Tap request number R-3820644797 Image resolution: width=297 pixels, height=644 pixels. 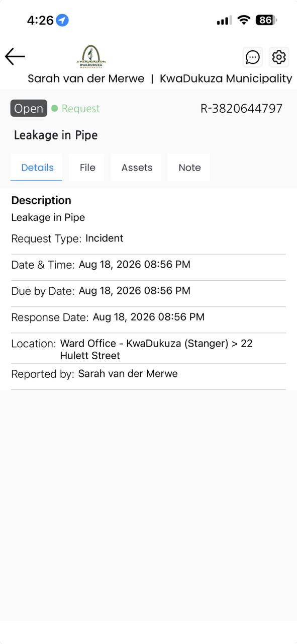click(x=241, y=109)
